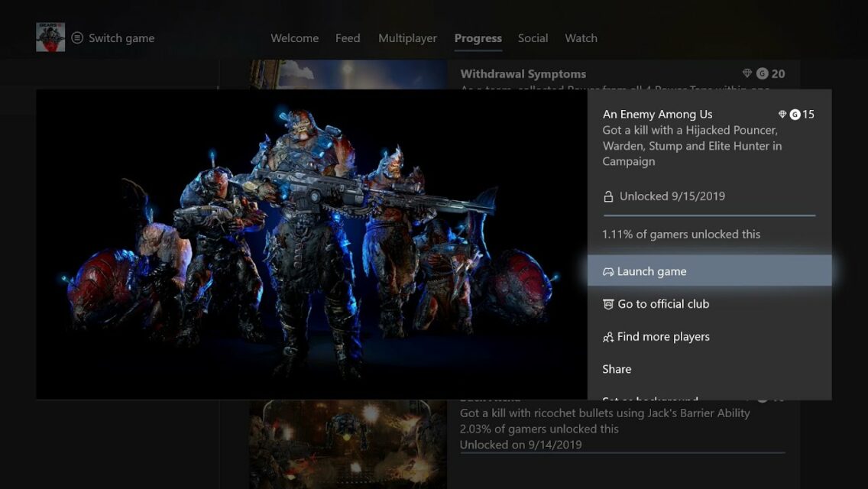
Task: Open the Social tab
Action: pyautogui.click(x=533, y=38)
